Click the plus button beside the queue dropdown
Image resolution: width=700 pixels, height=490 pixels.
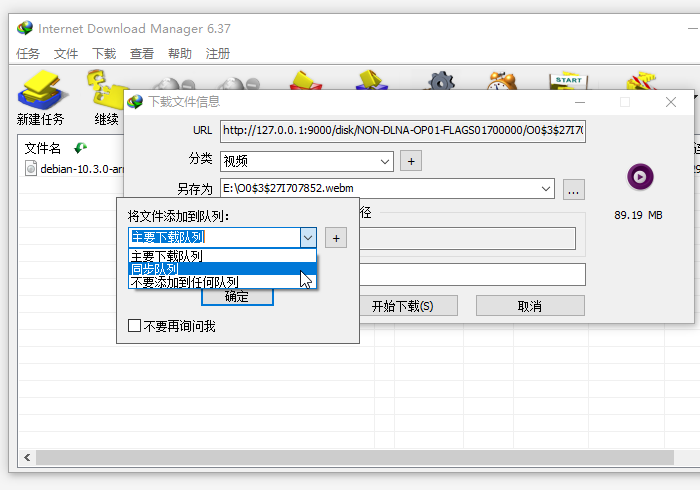336,238
